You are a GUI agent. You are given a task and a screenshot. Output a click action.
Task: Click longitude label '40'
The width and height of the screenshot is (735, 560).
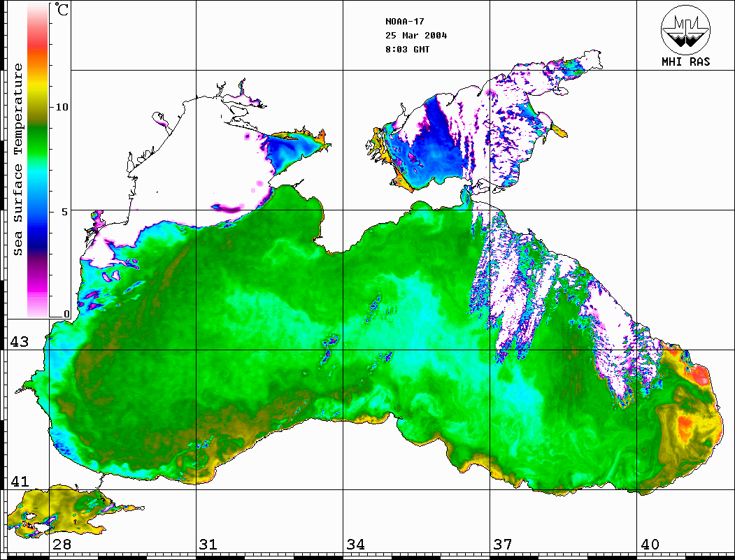650,545
